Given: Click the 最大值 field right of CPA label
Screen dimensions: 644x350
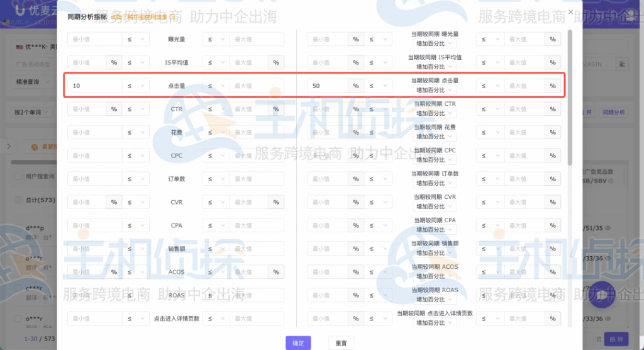Looking at the screenshot, I should pyautogui.click(x=257, y=225).
